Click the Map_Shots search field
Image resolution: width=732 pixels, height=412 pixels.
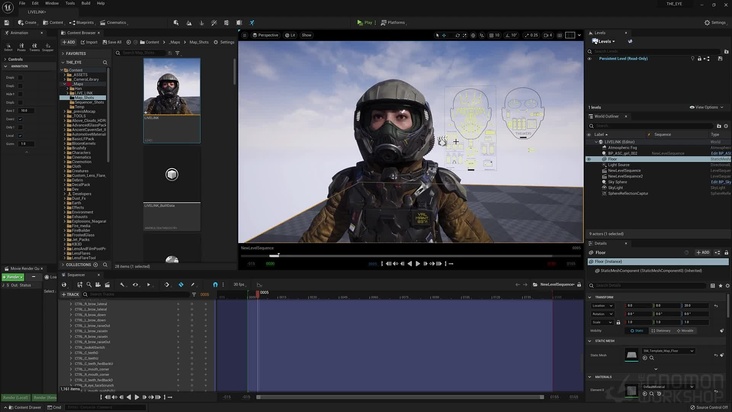pyautogui.click(x=143, y=53)
